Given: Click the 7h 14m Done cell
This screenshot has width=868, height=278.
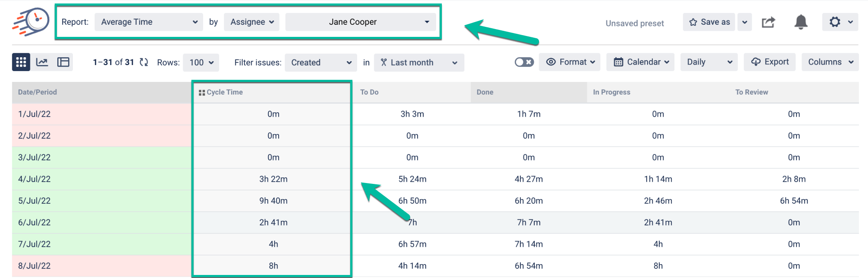Looking at the screenshot, I should point(529,244).
